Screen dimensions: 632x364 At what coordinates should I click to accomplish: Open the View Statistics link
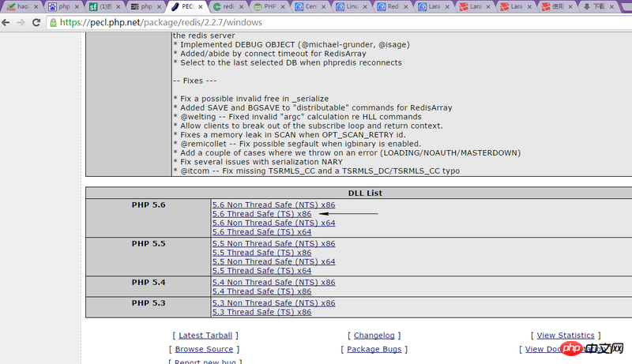coord(566,336)
